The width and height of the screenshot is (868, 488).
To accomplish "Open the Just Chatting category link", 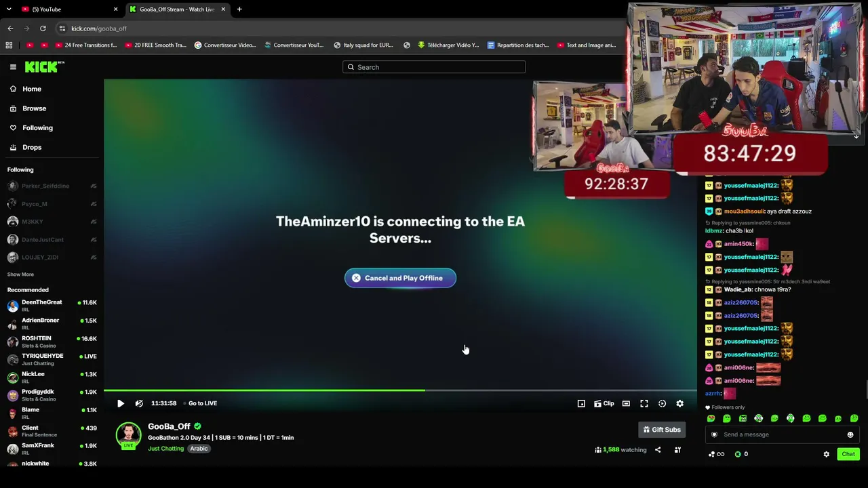I will click(166, 449).
